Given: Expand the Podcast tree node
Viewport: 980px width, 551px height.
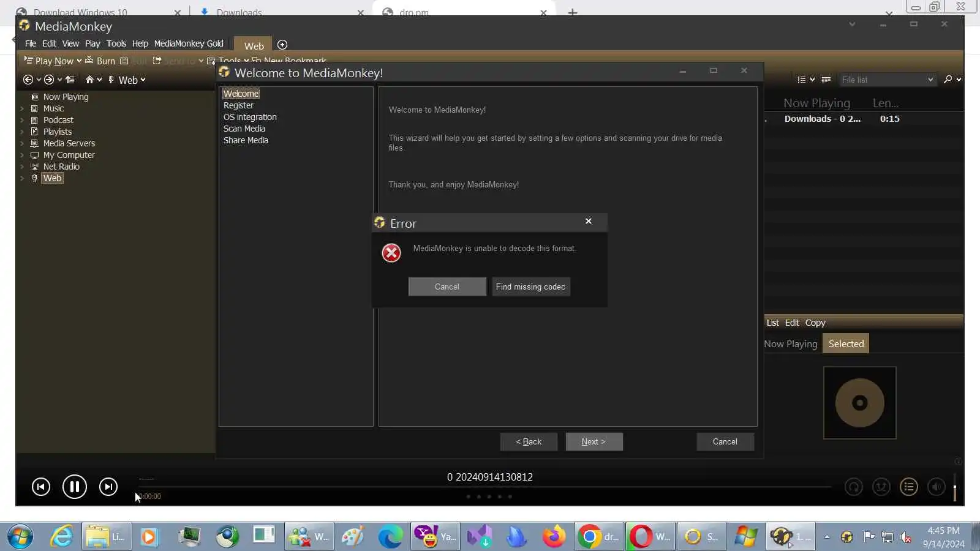Looking at the screenshot, I should tap(22, 120).
